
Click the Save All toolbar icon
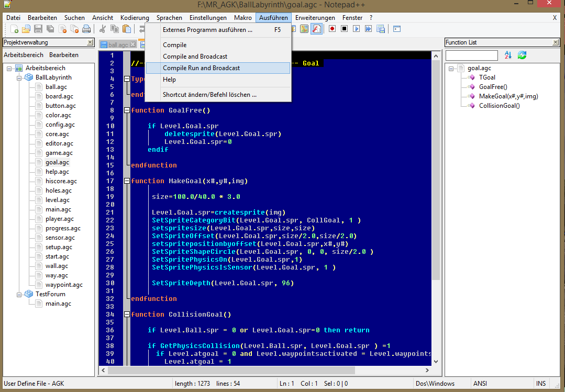pyautogui.click(x=50, y=29)
